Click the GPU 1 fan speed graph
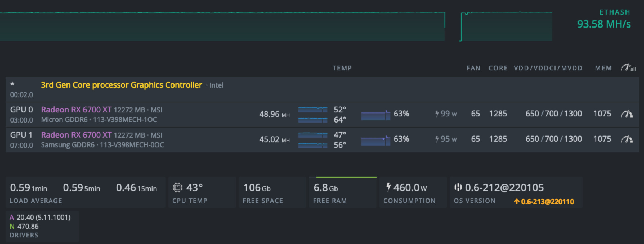Screen dimensions: 644x244 click(376, 141)
